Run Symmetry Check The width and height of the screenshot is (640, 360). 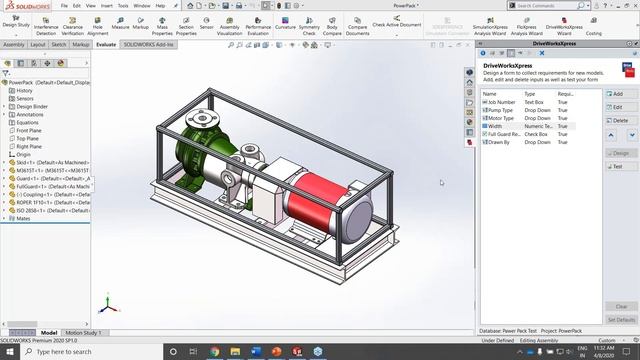click(x=309, y=26)
